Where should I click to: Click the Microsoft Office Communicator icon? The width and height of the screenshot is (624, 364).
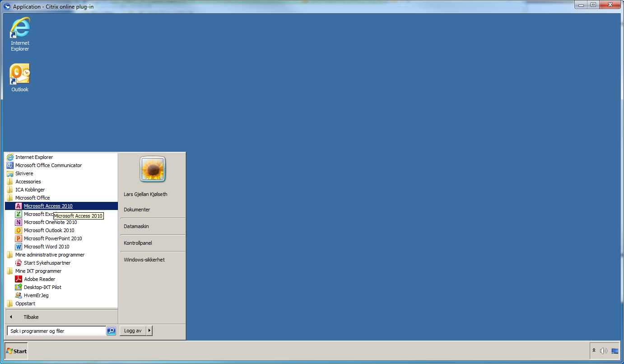[x=10, y=165]
